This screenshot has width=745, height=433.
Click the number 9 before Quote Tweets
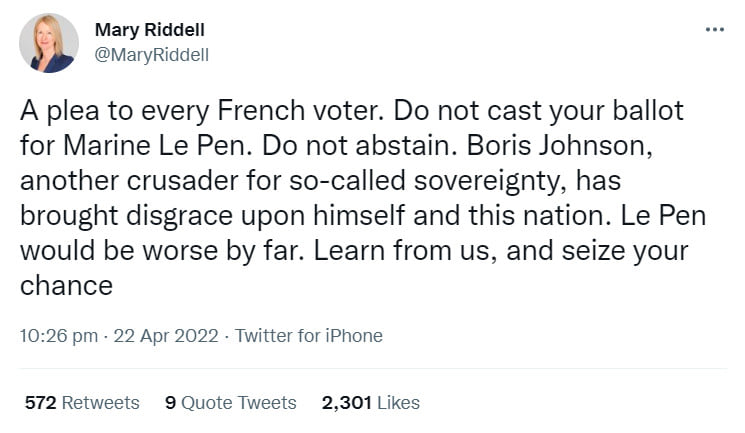(170, 403)
